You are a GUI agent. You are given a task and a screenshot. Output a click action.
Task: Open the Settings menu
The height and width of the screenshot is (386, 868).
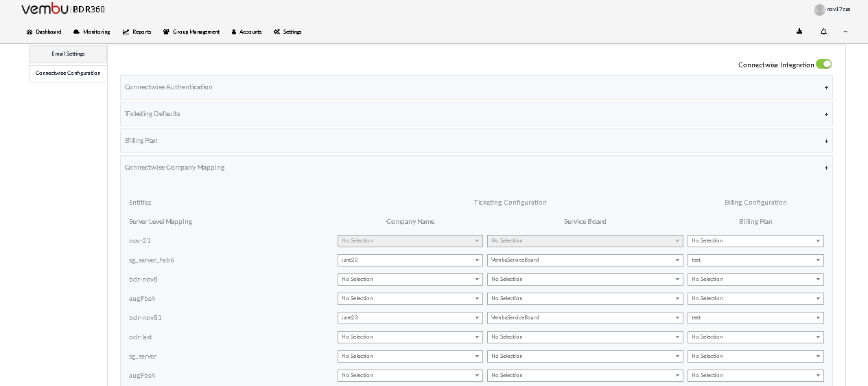(288, 32)
